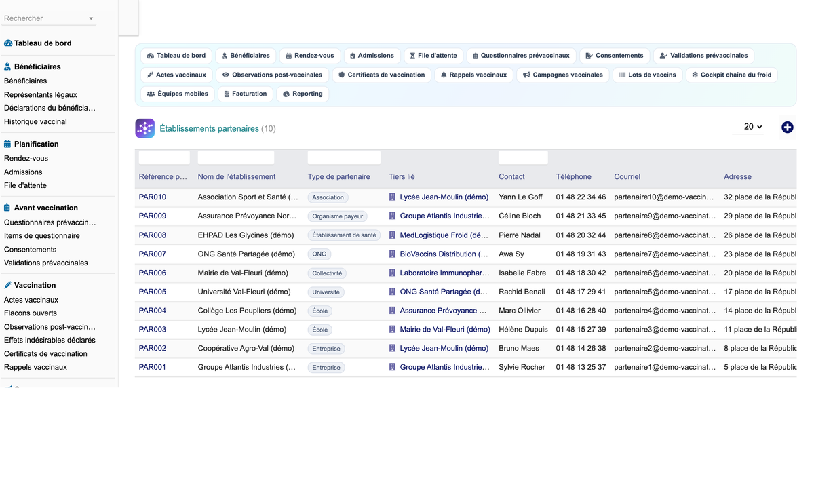This screenshot has width=814, height=504.
Task: Sort by Nom de l'établissement column header
Action: pyautogui.click(x=237, y=176)
